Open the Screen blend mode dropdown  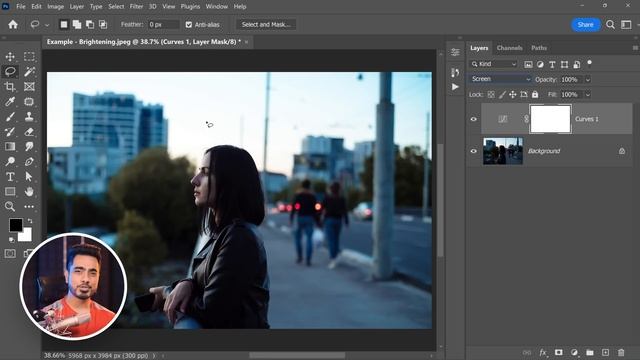coord(500,79)
